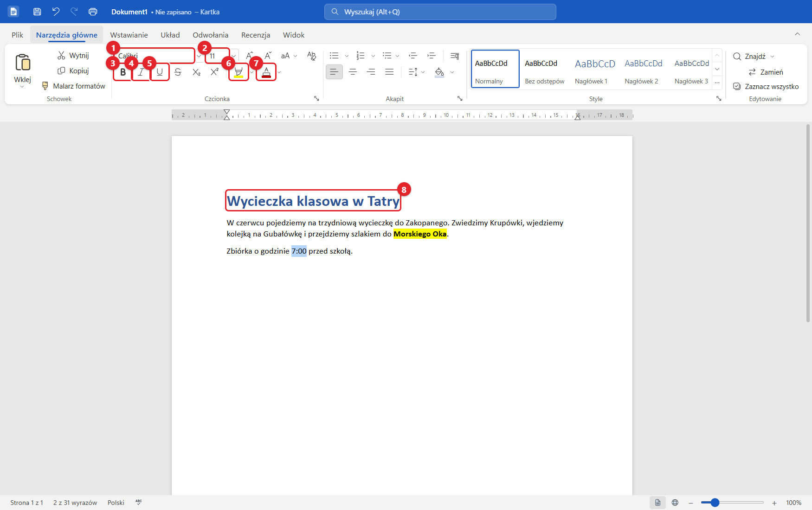Expand numbered list options
The image size is (812, 510).
click(x=373, y=56)
